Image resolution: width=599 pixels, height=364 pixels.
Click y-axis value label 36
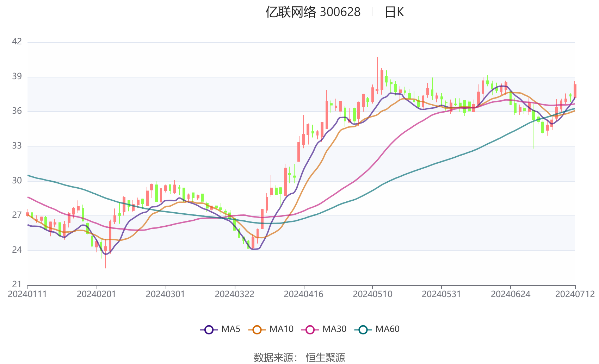click(17, 111)
